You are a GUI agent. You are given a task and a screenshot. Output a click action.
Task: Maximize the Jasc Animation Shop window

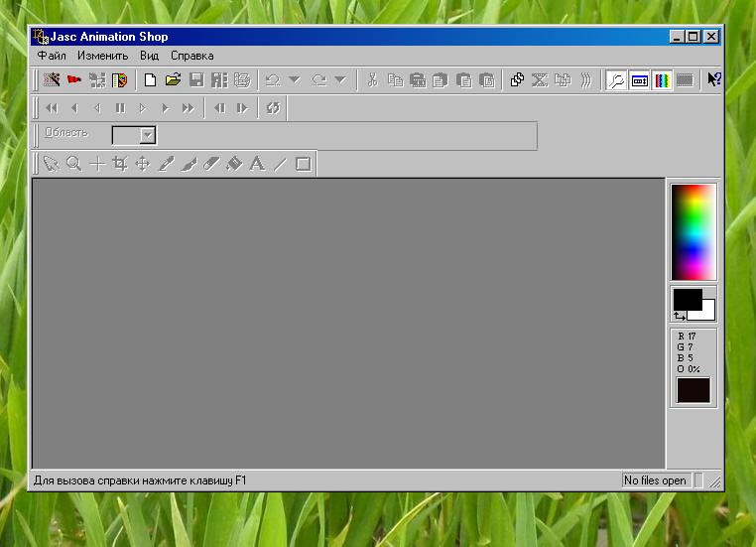pos(693,37)
